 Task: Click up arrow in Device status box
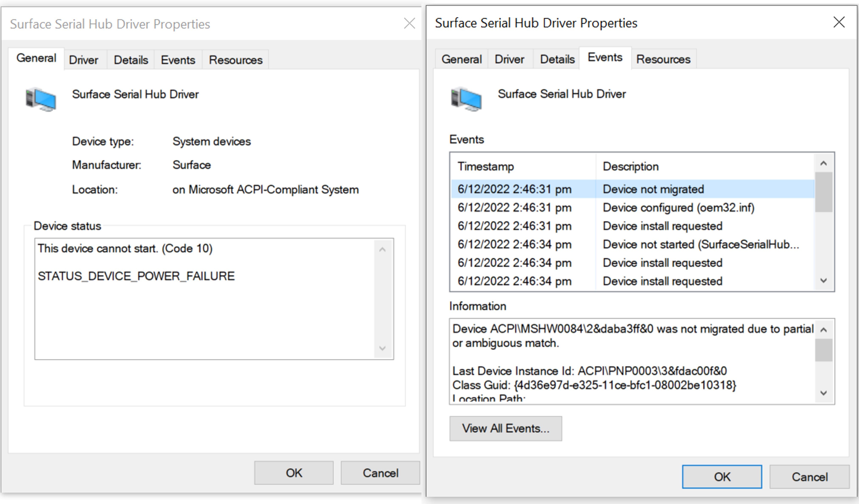(x=382, y=250)
